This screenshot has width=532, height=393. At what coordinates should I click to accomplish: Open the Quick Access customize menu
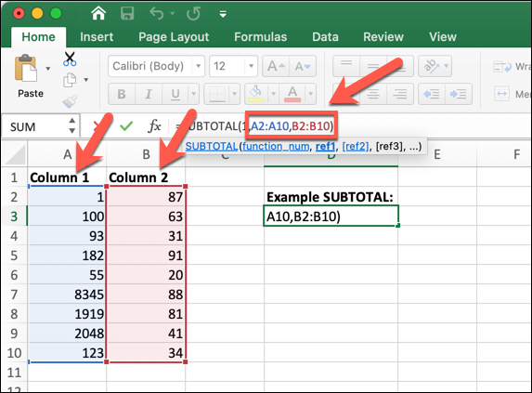click(x=223, y=14)
